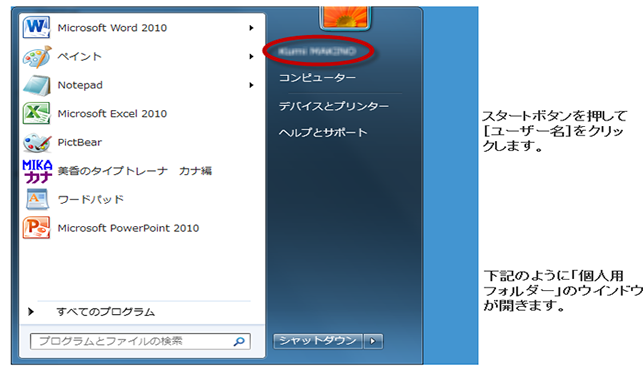Launch MIKA カナ typing trainer icon
Screen dimensions: 643x386
click(37, 171)
